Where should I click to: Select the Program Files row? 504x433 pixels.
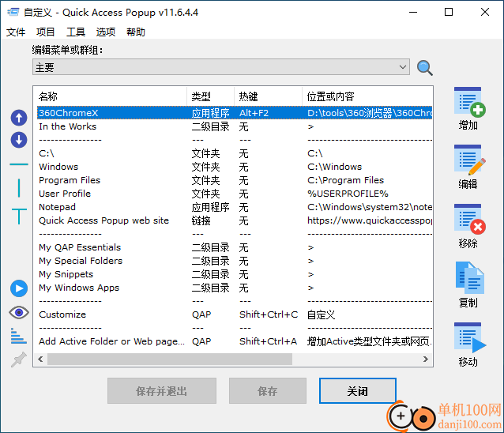tap(235, 180)
